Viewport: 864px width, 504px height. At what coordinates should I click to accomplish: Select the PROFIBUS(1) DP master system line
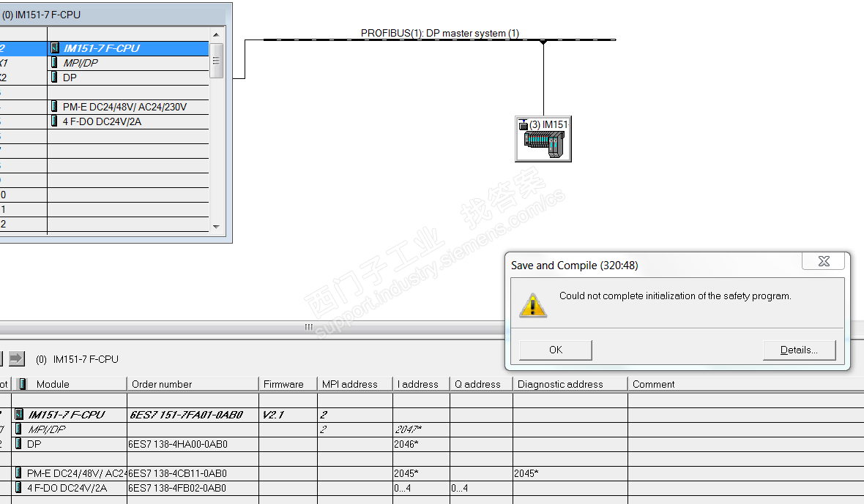(439, 40)
